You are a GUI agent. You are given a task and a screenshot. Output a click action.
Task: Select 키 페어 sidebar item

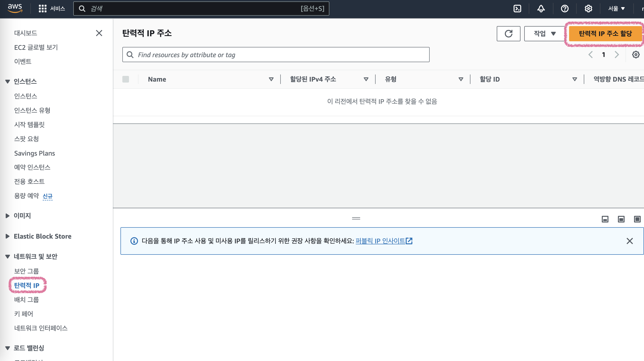tap(23, 314)
